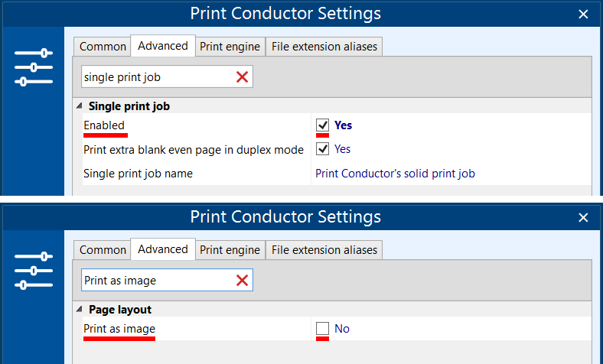Image resolution: width=603 pixels, height=364 pixels.
Task: Open File extension aliases tab in lower window
Action: pyautogui.click(x=324, y=250)
